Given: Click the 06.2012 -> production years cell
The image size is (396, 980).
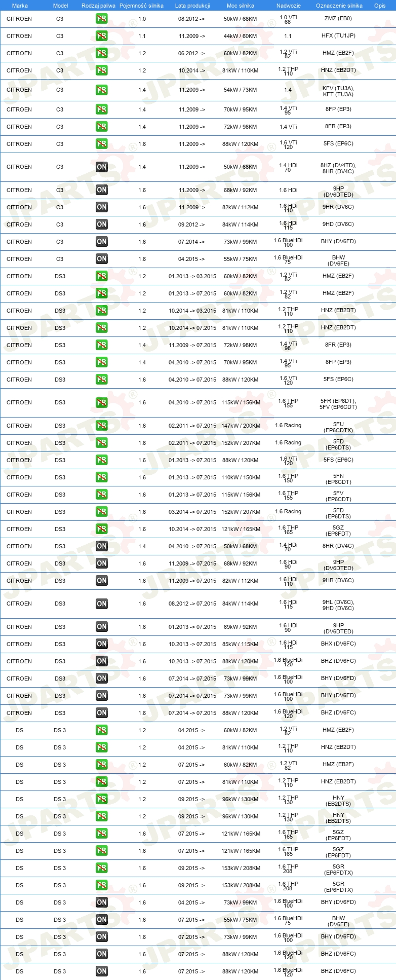Looking at the screenshot, I should (x=191, y=53).
